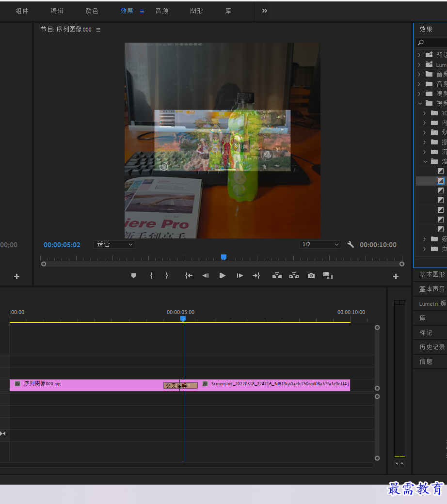
Task: Click the fx badge on 序列图像000.jpg clip
Action: click(17, 383)
